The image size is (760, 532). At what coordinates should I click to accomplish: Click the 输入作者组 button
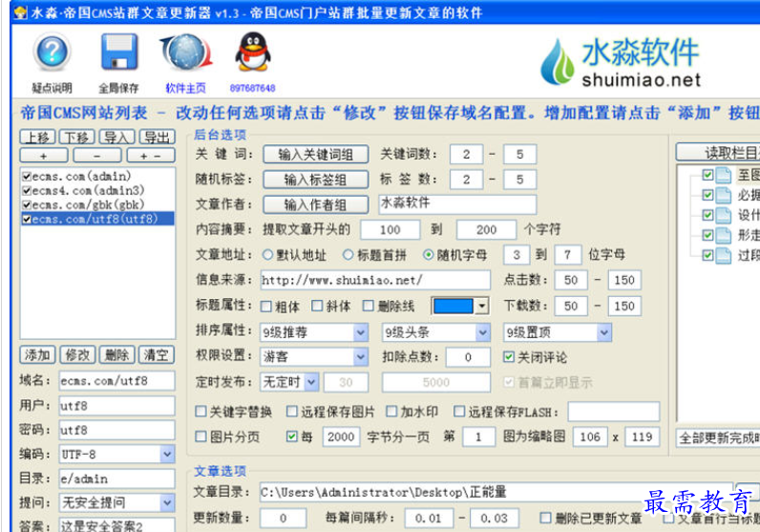tap(315, 204)
